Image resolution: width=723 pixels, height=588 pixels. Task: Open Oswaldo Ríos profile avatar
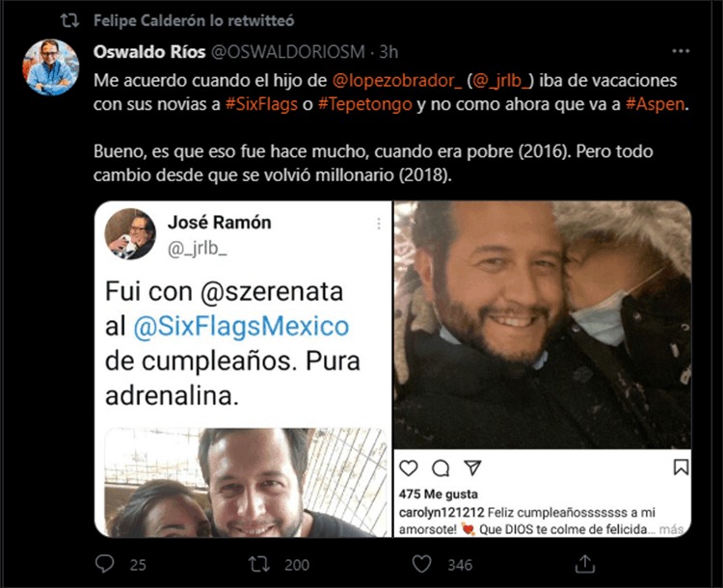[x=51, y=67]
